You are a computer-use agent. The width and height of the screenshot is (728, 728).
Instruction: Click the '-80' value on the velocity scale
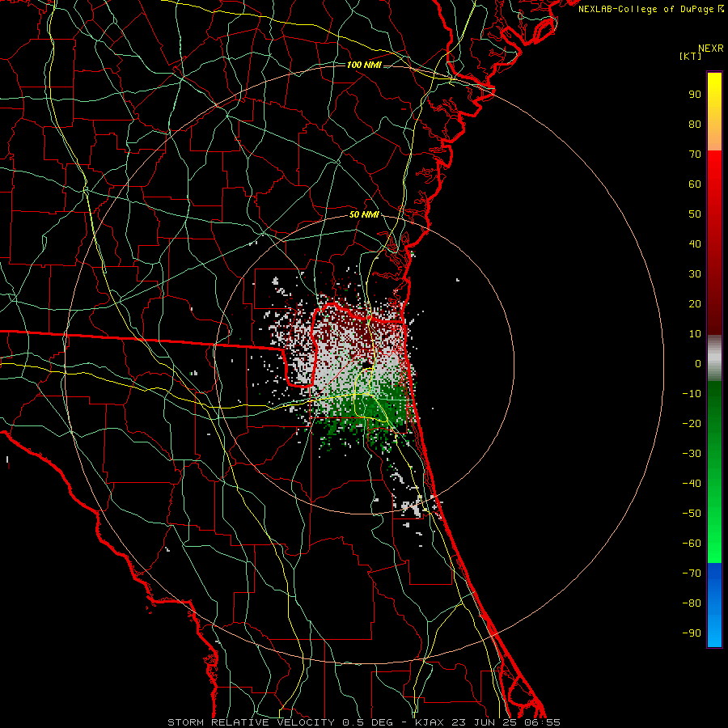pyautogui.click(x=692, y=603)
